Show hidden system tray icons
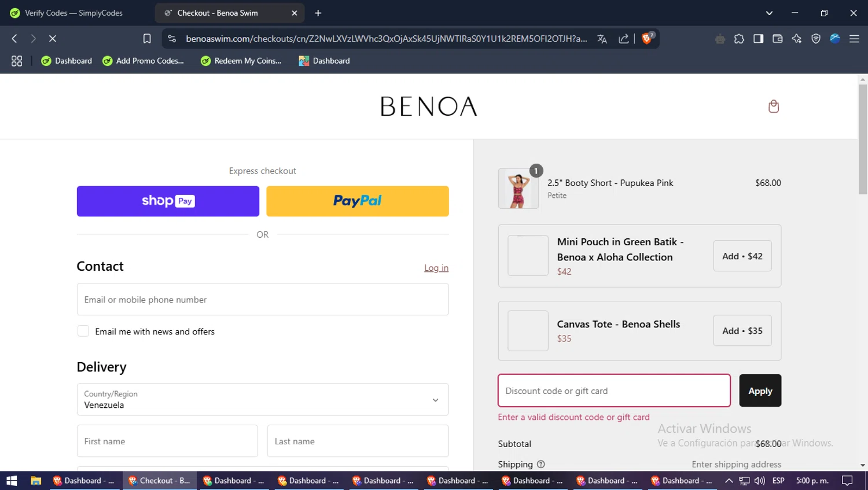This screenshot has height=490, width=868. 729,481
